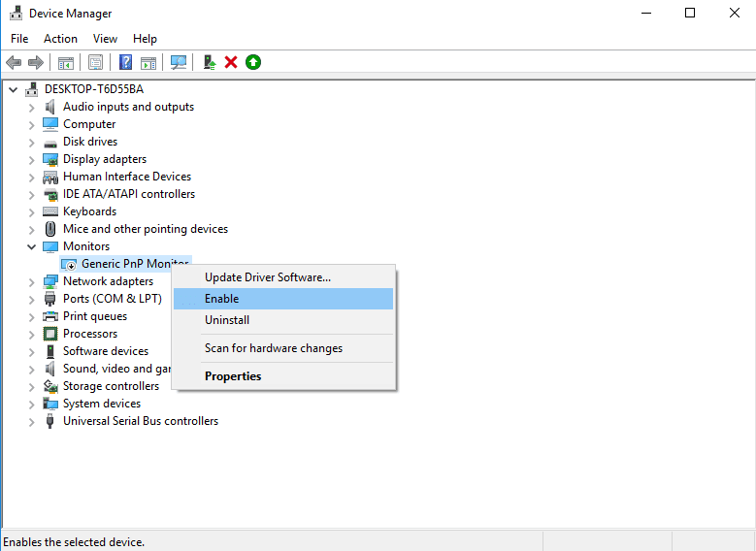Click the blue Help question-mark icon
The width and height of the screenshot is (756, 551).
coord(125,62)
